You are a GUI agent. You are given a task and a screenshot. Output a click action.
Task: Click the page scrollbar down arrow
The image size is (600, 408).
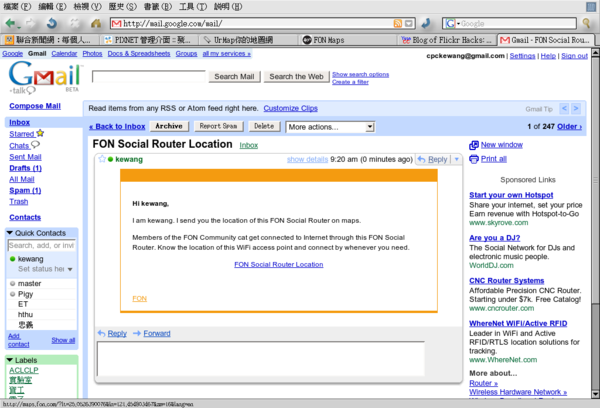click(595, 393)
